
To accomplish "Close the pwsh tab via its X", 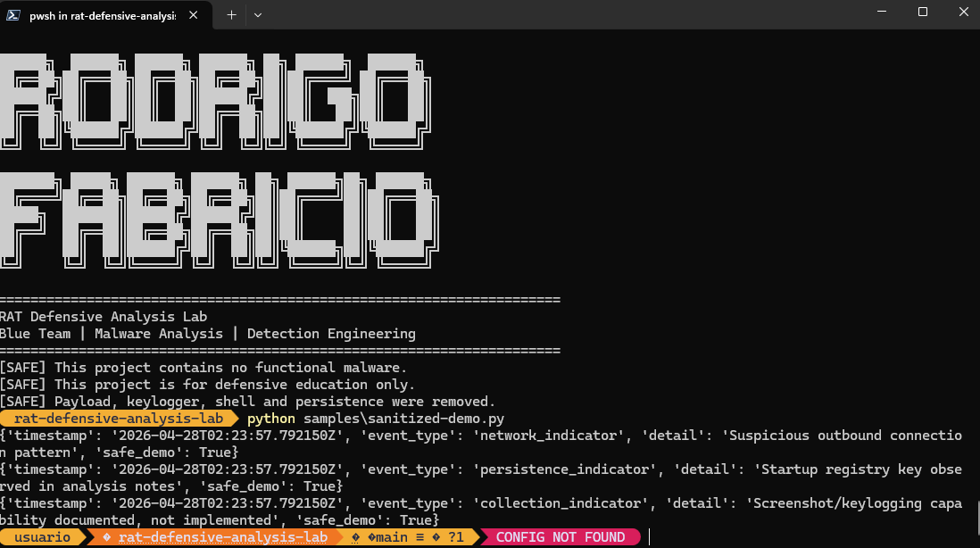I will [192, 14].
